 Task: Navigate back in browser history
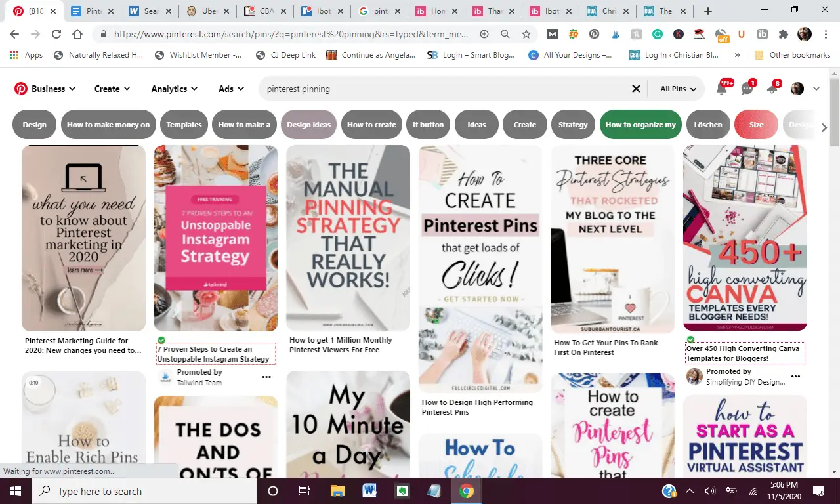tap(14, 35)
